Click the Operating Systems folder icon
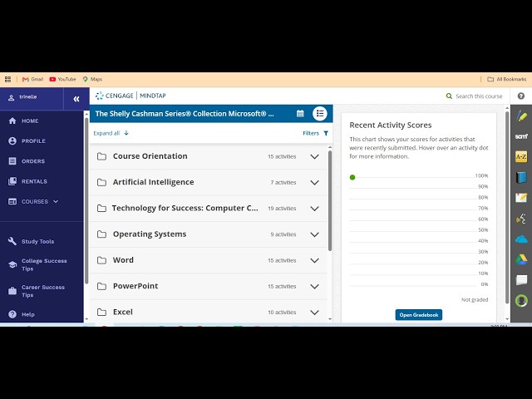 click(101, 234)
